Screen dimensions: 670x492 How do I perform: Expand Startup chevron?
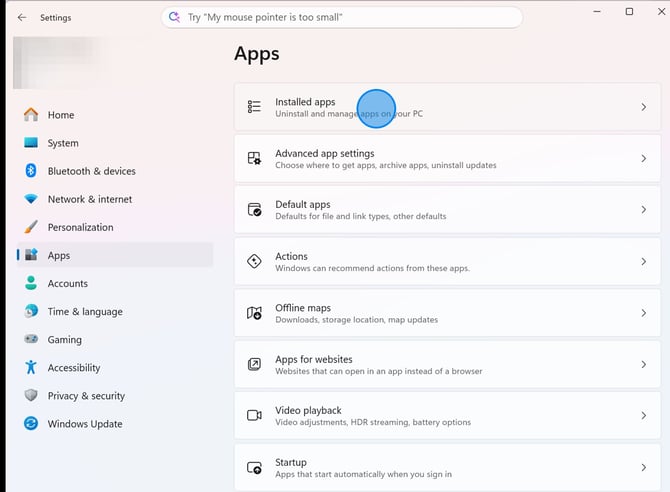pos(644,467)
